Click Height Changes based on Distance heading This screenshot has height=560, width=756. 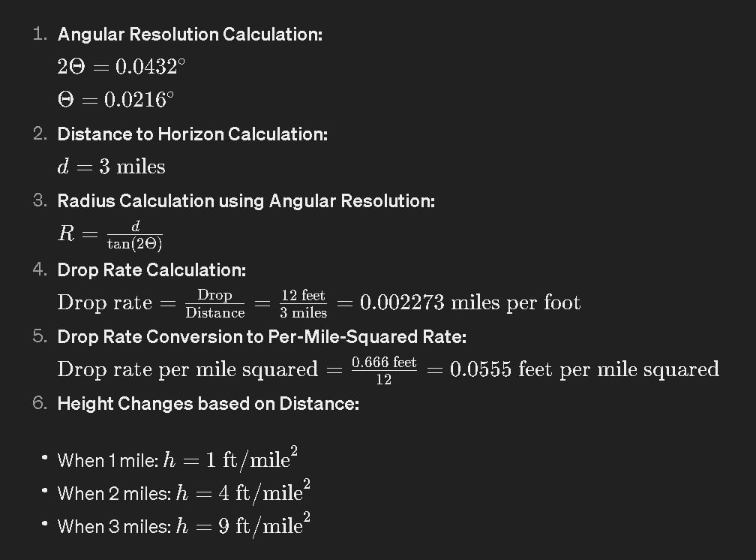[208, 404]
